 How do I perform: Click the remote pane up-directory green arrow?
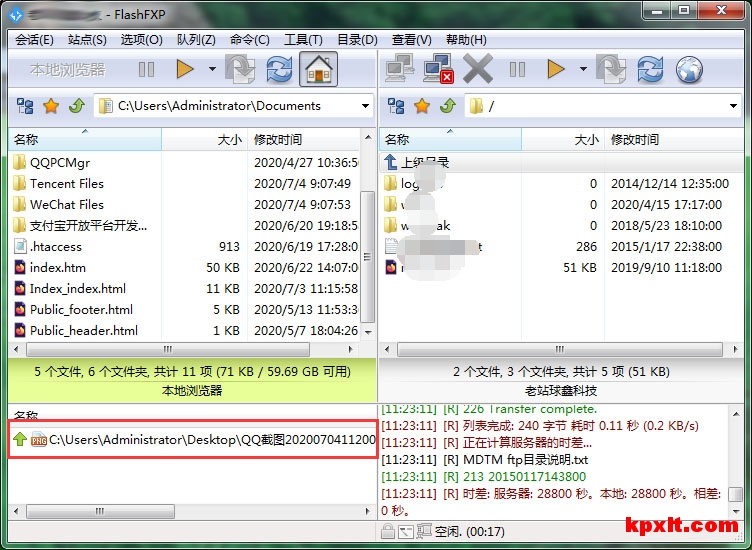447,106
